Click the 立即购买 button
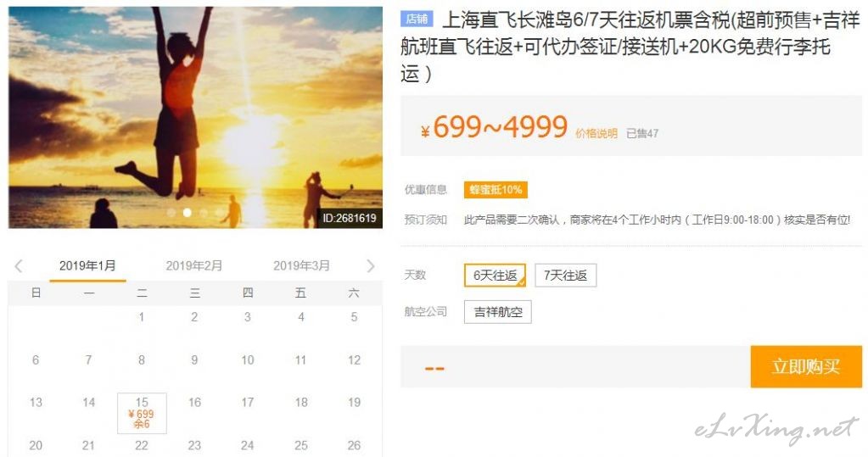Screen dimensions: 868x457 806,367
